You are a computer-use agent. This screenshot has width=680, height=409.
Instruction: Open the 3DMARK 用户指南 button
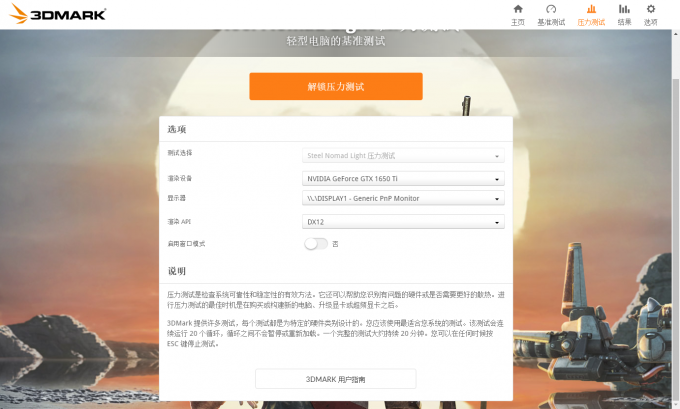click(335, 379)
